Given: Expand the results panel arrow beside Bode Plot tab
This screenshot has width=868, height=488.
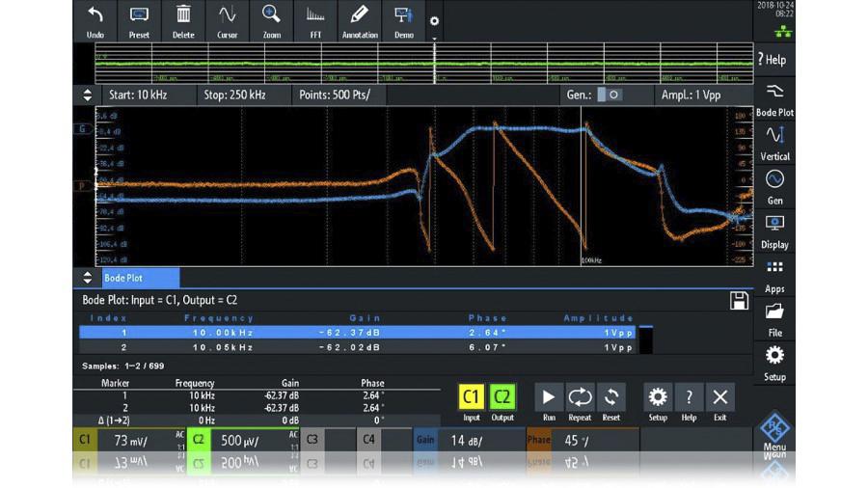Looking at the screenshot, I should point(87,278).
